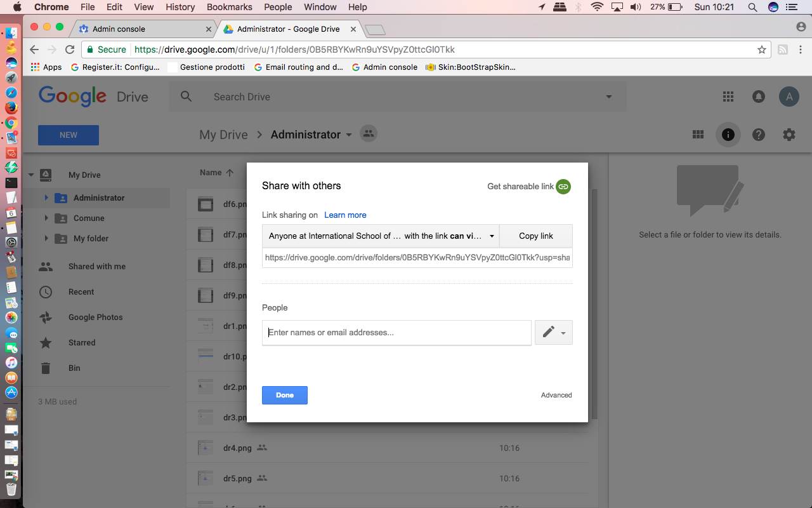Image resolution: width=812 pixels, height=508 pixels.
Task: Switch to grid view layout
Action: point(698,135)
